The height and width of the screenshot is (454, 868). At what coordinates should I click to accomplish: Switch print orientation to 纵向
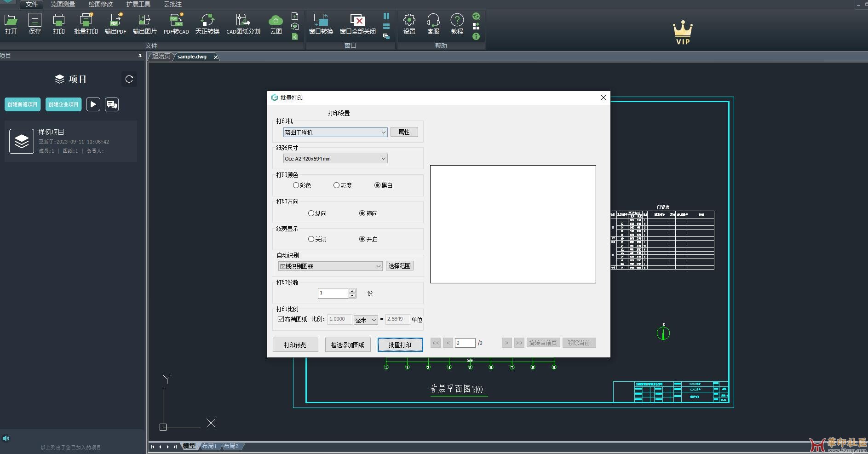pos(311,213)
